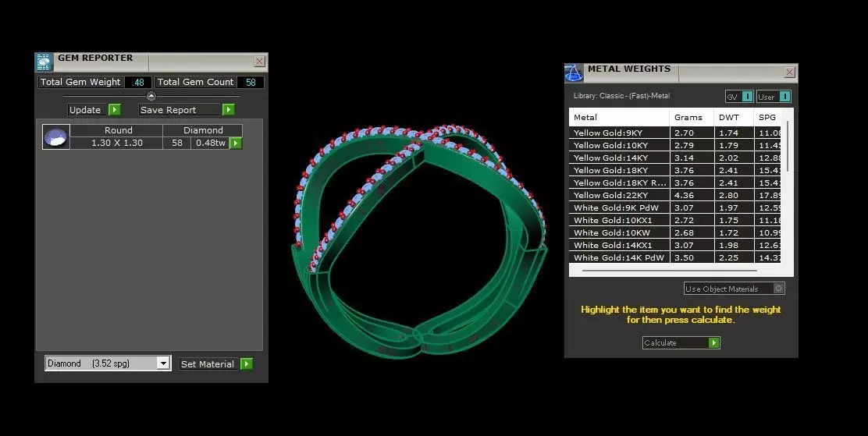Select the White Gold:9K PdW row
The height and width of the screenshot is (436, 868).
pyautogui.click(x=674, y=207)
